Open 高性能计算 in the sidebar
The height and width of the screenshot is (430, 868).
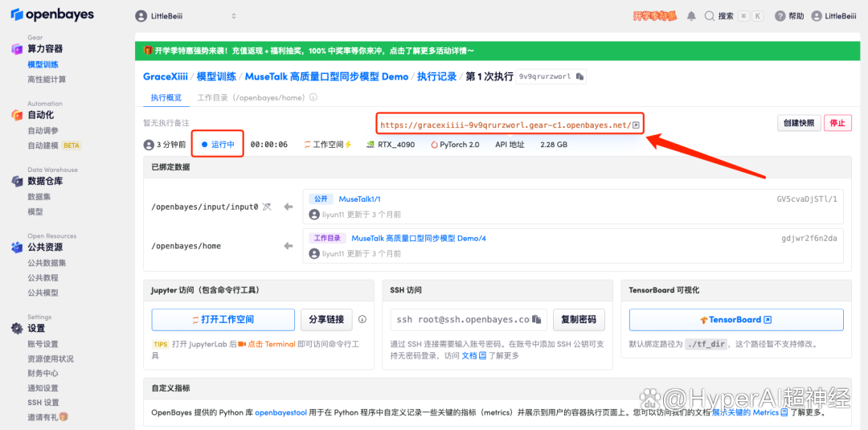pyautogui.click(x=47, y=79)
